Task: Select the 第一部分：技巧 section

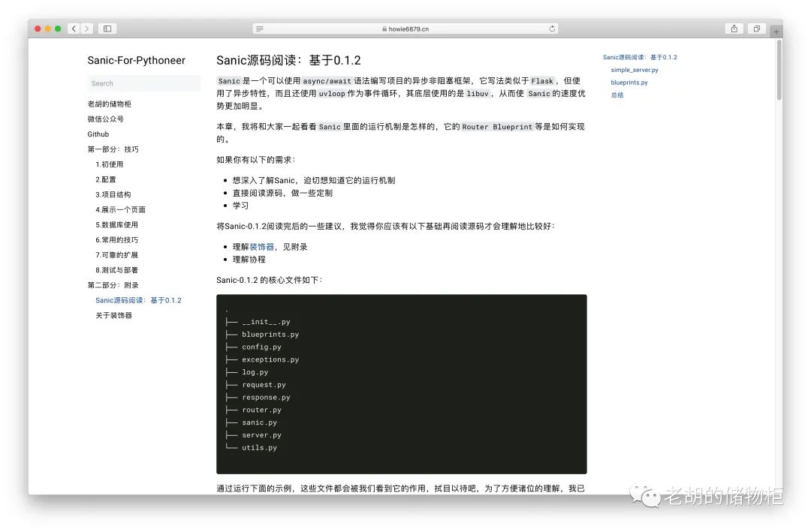Action: [113, 149]
